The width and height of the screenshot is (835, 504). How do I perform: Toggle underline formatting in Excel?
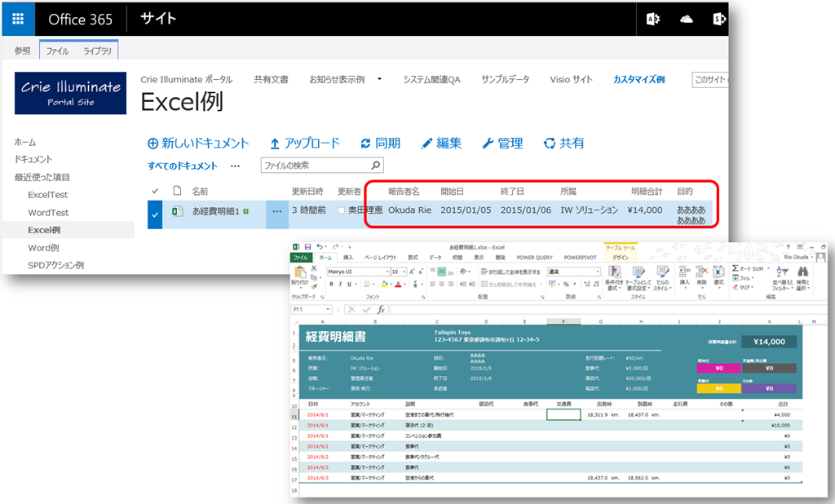[x=349, y=284]
